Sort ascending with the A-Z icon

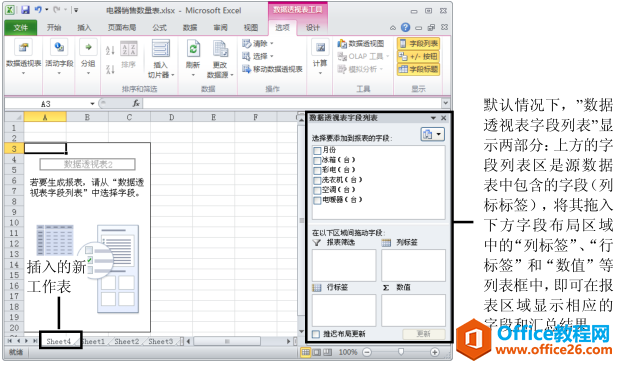(110, 50)
